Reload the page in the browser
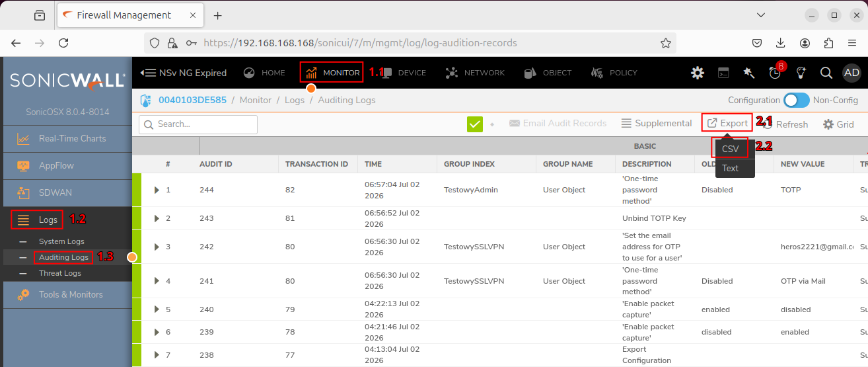This screenshot has width=868, height=367. tap(63, 43)
